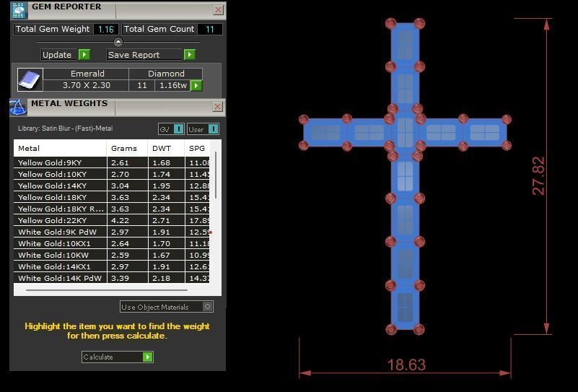The width and height of the screenshot is (578, 392).
Task: Click the 27.82 height dimension label
Action: pyautogui.click(x=538, y=176)
